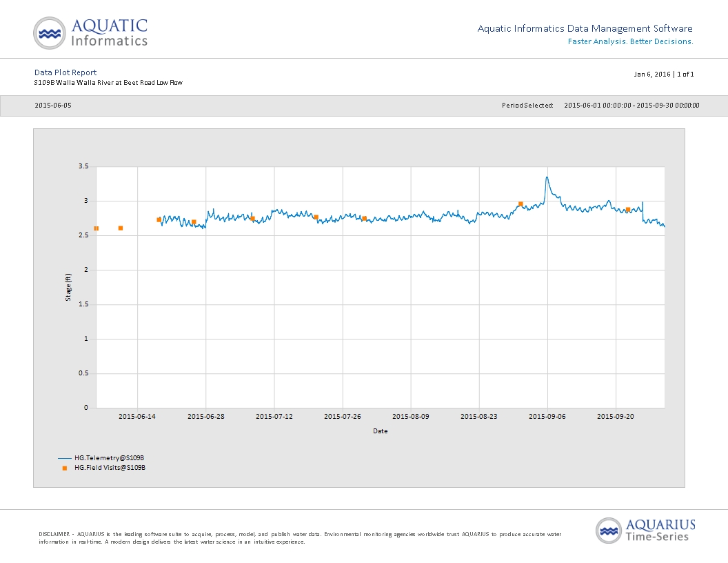Click the Jan 6, 2016 page indicator
The image size is (728, 563).
point(664,75)
